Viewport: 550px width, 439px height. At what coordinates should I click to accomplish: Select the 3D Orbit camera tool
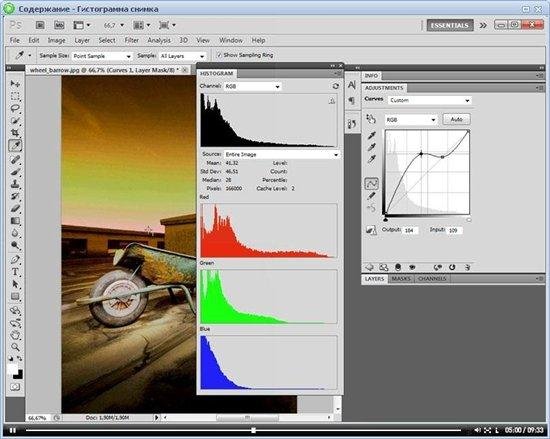15,323
